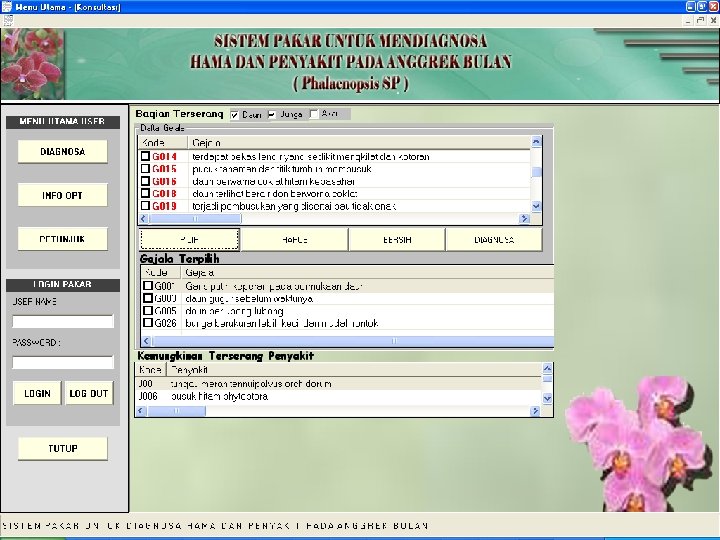Click the up arrow of the symptom list scrollbar

coord(536,142)
